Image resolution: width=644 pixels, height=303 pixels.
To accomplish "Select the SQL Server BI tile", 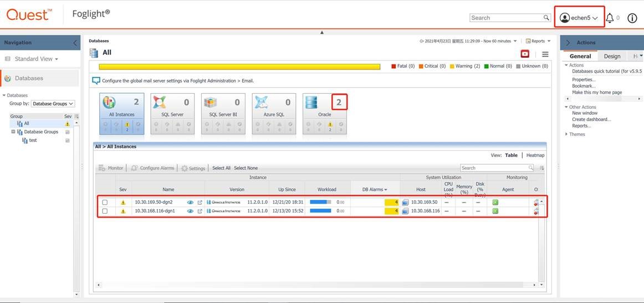I will [x=223, y=114].
